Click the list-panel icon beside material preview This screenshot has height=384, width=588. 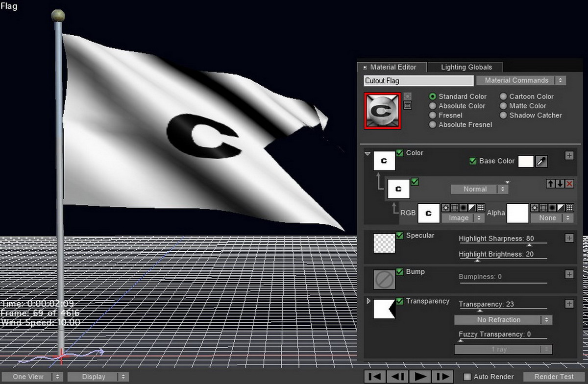pyautogui.click(x=408, y=105)
